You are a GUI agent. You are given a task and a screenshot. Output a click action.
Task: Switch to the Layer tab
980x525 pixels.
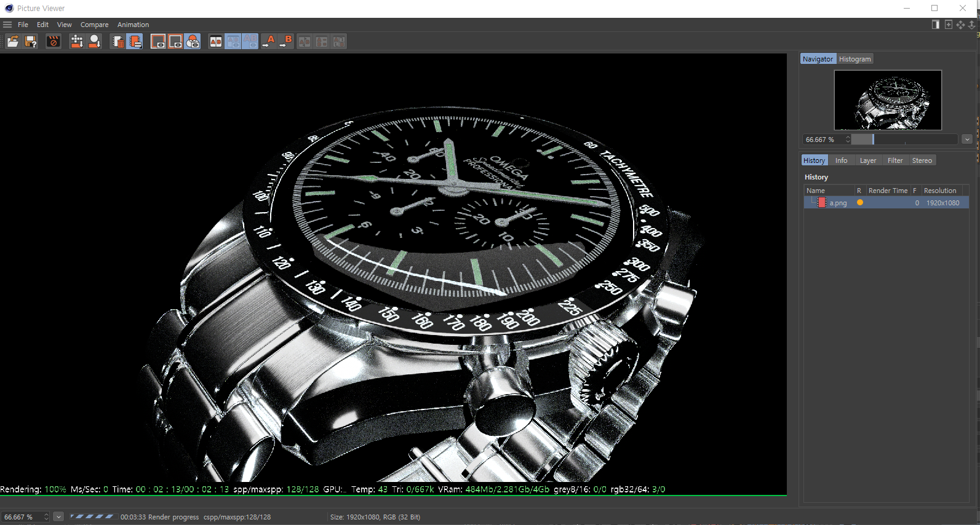[868, 160]
